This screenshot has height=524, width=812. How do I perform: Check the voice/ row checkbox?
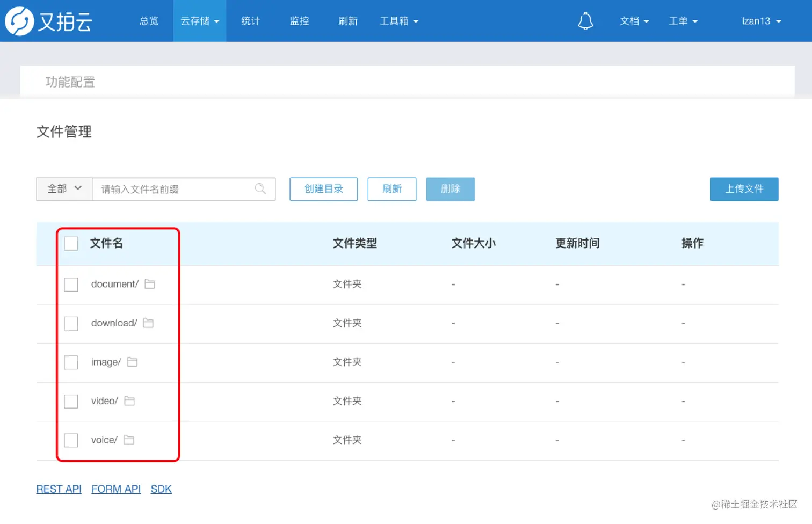[71, 440]
